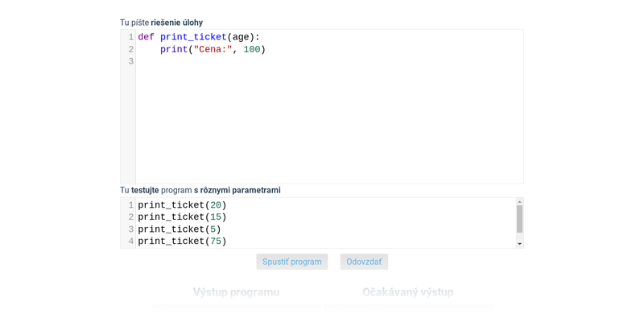Click the test editor scrollbar thumb
Viewport: 644px width, 322px height.
519,219
